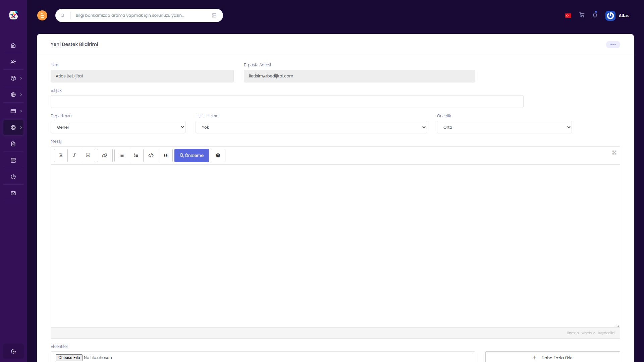The height and width of the screenshot is (362, 644).
Task: Open the credit card billing sidebar icon
Action: click(x=13, y=111)
